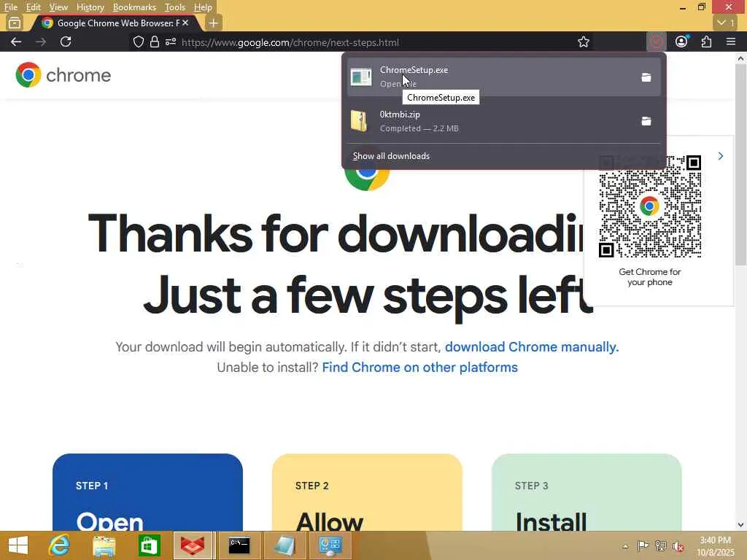Viewport: 747px width, 560px height.
Task: Open the History menu
Action: pyautogui.click(x=90, y=7)
